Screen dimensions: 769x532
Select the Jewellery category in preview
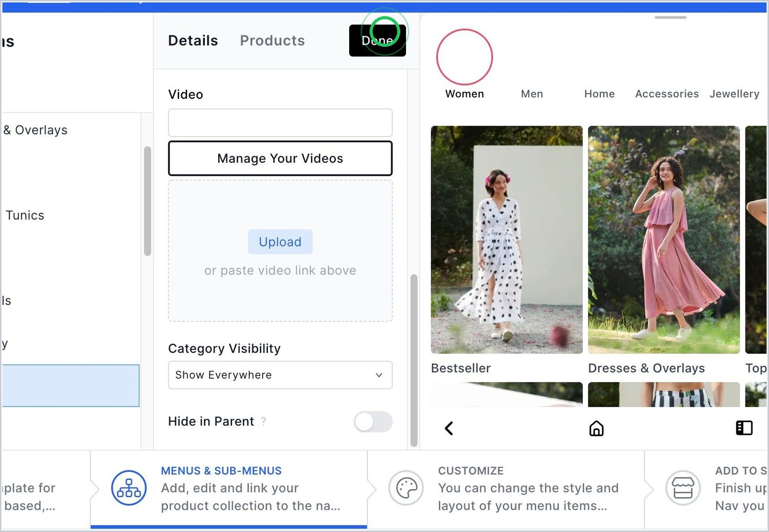point(734,94)
